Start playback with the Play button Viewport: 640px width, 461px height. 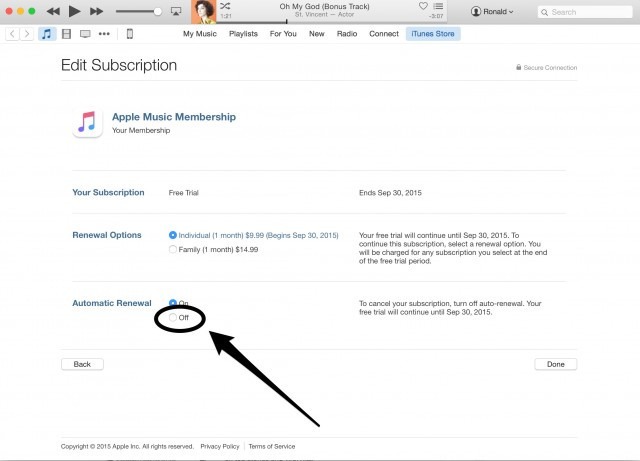[74, 11]
